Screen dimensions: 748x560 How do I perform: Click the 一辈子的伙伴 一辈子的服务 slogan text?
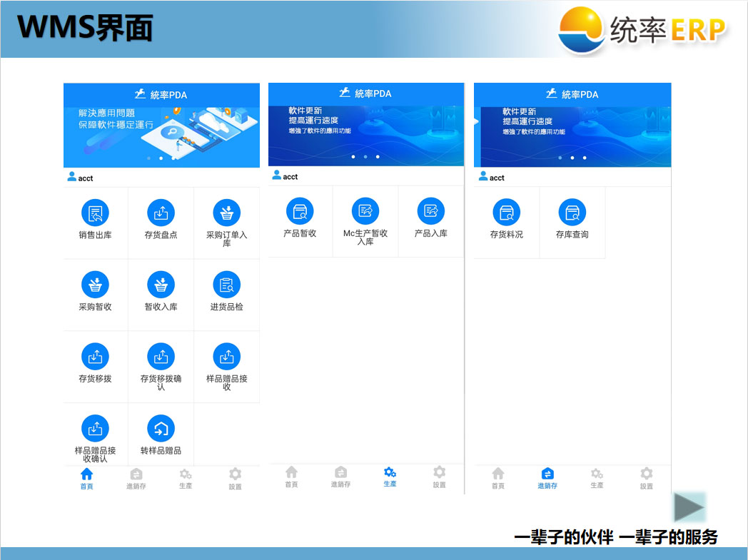[x=616, y=537]
